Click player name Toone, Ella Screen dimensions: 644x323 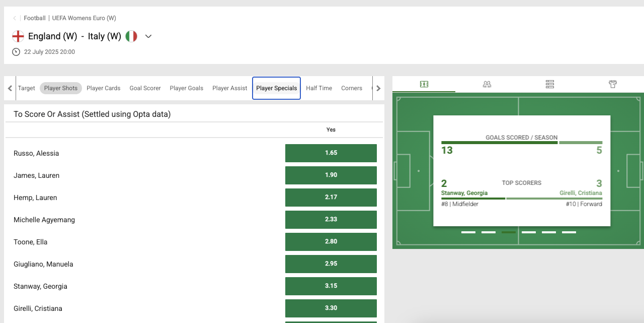click(x=31, y=242)
